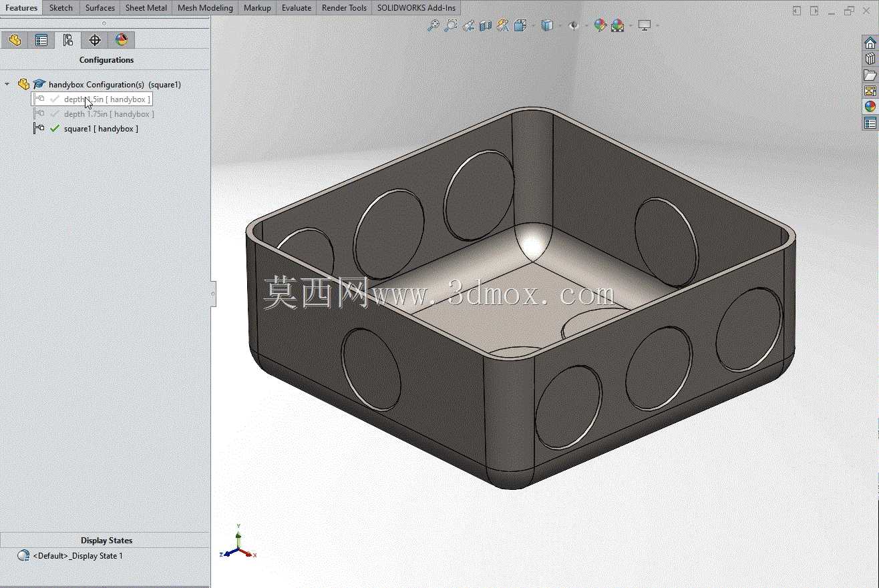Open the Render Tools tab
Screen dimensions: 879x588
pos(344,8)
